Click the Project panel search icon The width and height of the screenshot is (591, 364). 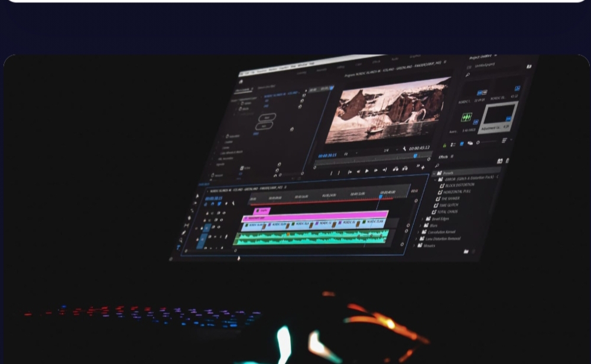467,75
